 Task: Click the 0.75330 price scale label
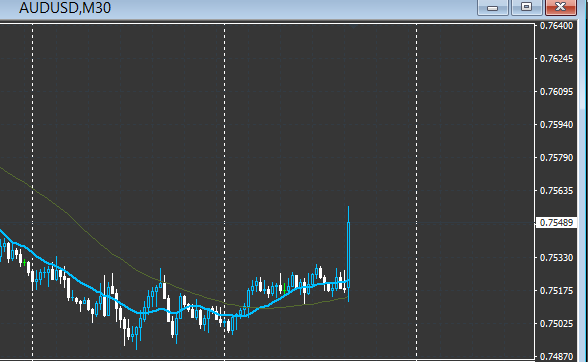tap(556, 258)
